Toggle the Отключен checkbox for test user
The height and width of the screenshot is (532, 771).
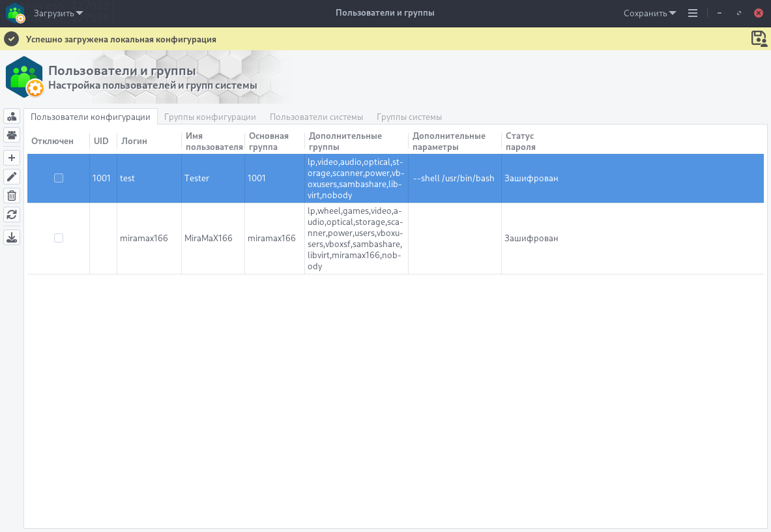[x=59, y=178]
